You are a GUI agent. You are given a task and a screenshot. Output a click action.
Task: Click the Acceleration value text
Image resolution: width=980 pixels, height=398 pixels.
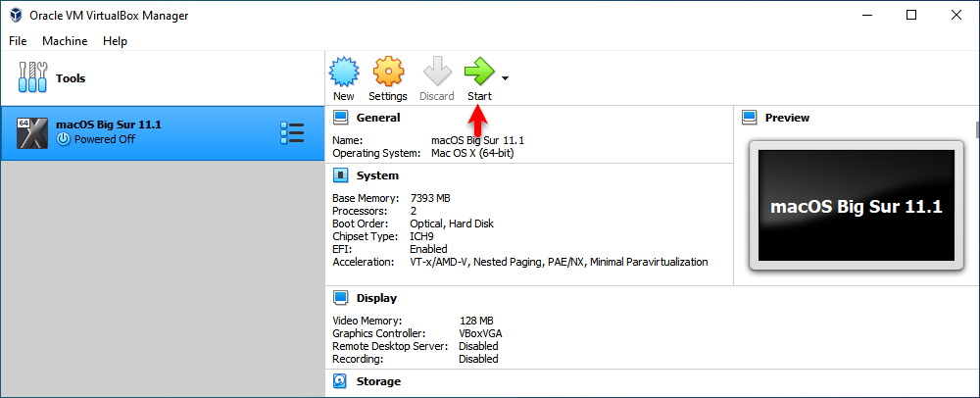click(559, 262)
